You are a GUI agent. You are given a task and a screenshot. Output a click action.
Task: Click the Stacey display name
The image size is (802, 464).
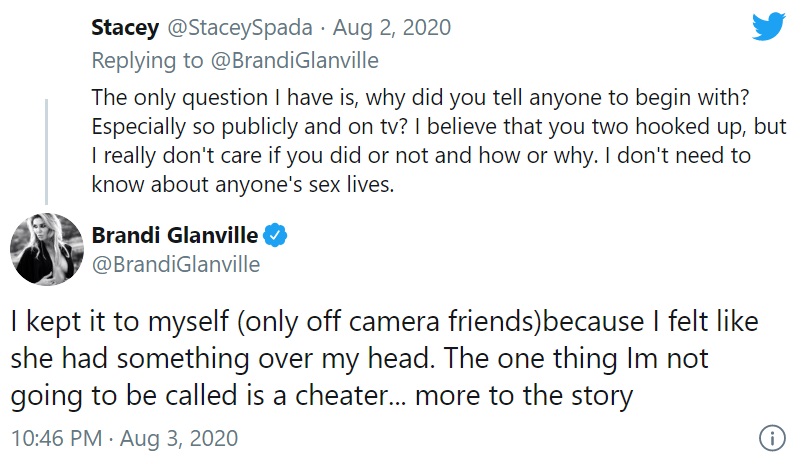125,28
